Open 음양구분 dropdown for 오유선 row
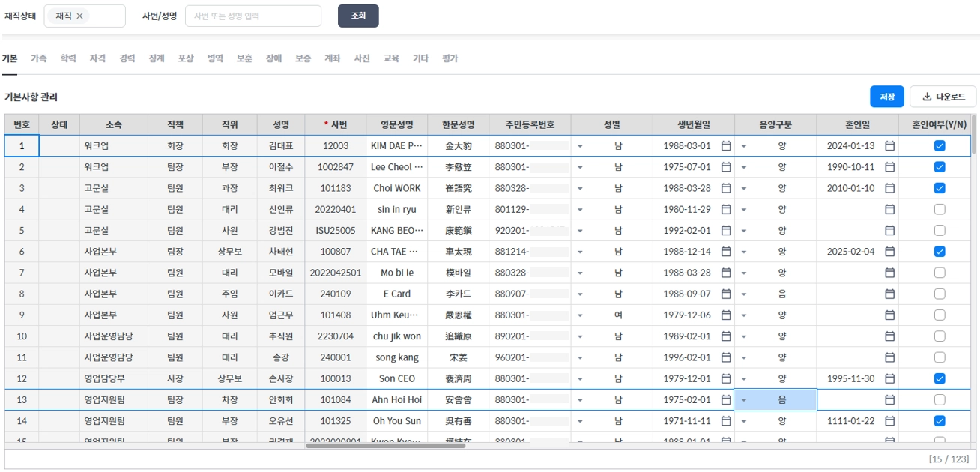Screen dimensions: 980x472 744,421
